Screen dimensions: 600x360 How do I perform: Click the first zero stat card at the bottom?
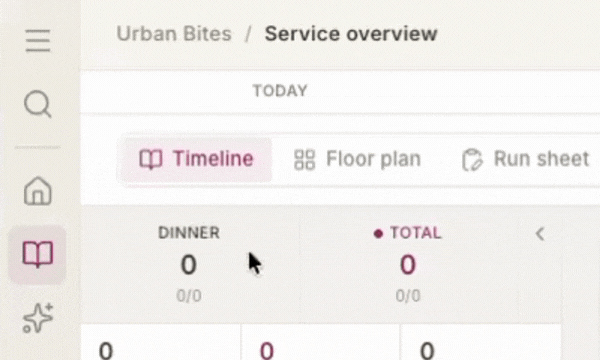[x=161, y=342]
